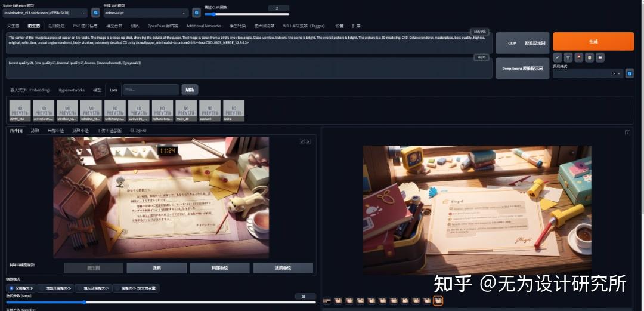This screenshot has height=311, width=644.
Task: Remove the input image with the X icon
Action: pos(308,141)
